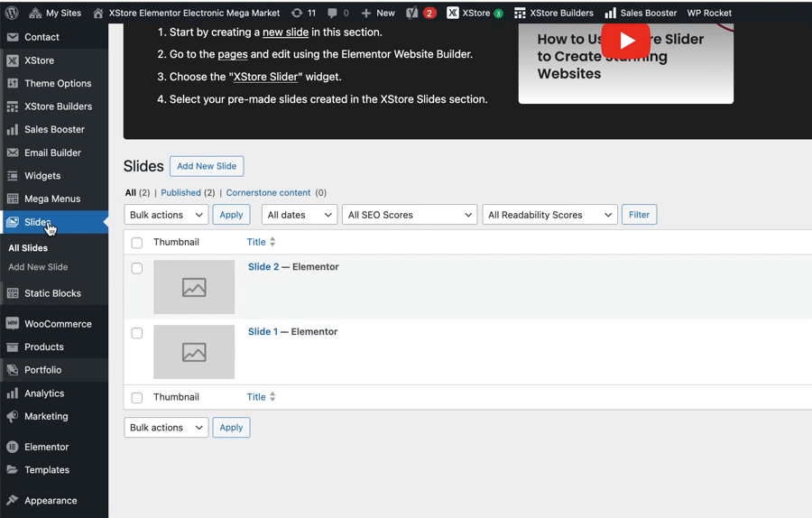The width and height of the screenshot is (812, 518).
Task: Check the Slide 2 row checkbox
Action: [137, 268]
